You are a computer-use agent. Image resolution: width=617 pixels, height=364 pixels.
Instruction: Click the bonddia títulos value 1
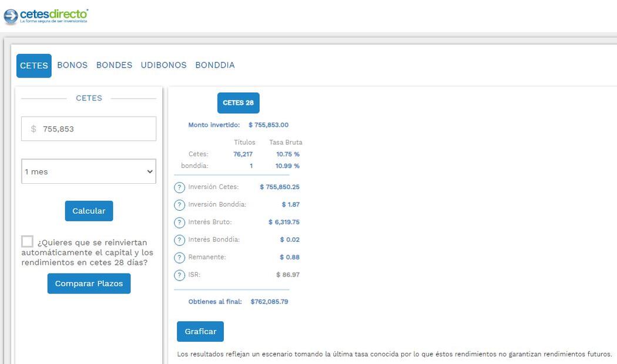pyautogui.click(x=251, y=166)
